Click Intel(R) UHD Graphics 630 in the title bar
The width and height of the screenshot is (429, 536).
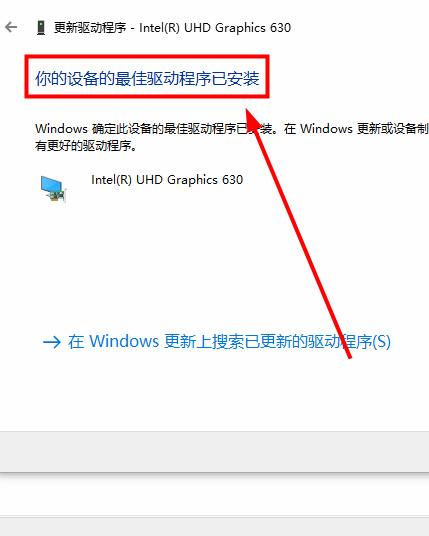(x=215, y=28)
